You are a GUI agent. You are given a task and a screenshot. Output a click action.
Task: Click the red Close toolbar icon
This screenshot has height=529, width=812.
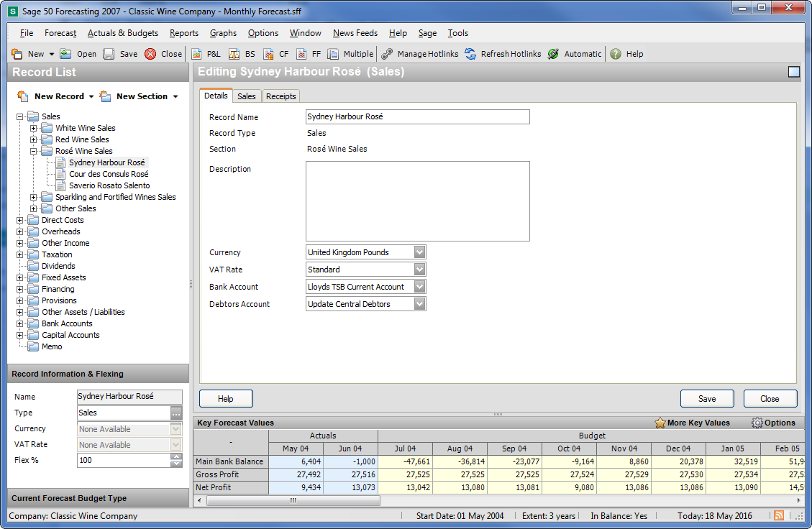point(150,54)
